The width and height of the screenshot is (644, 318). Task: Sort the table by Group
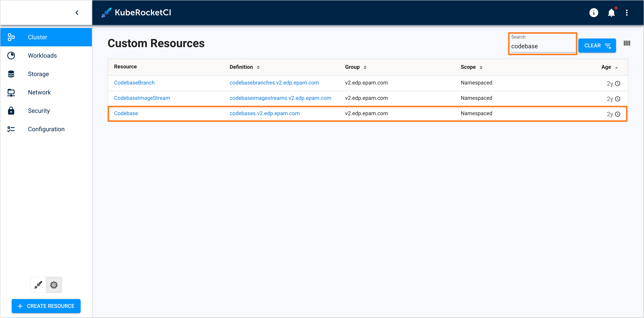pos(365,67)
